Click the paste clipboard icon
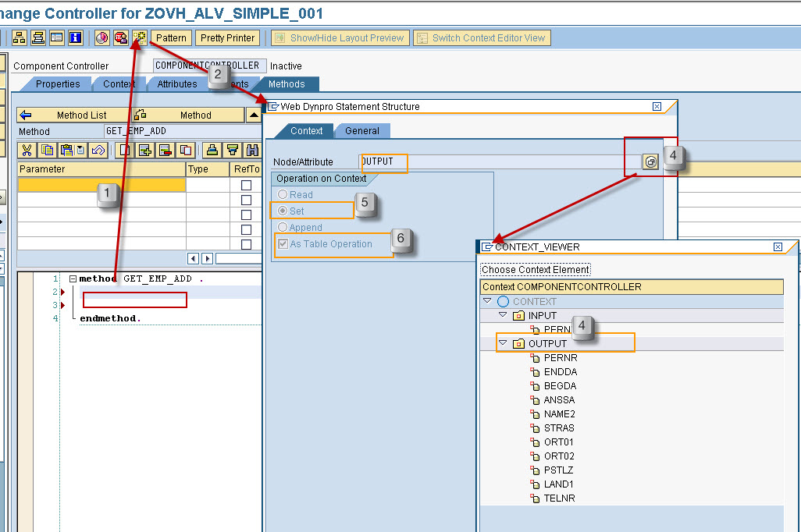This screenshot has width=801, height=532. pyautogui.click(x=67, y=150)
